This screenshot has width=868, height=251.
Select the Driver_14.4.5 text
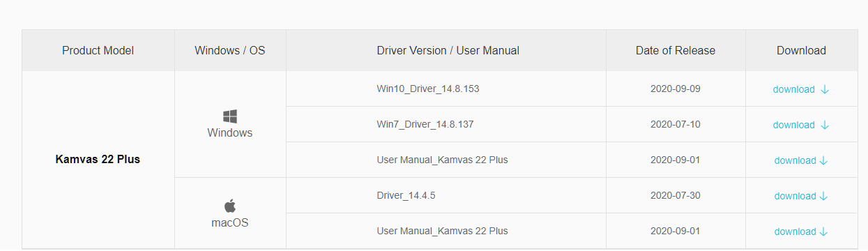click(x=406, y=195)
